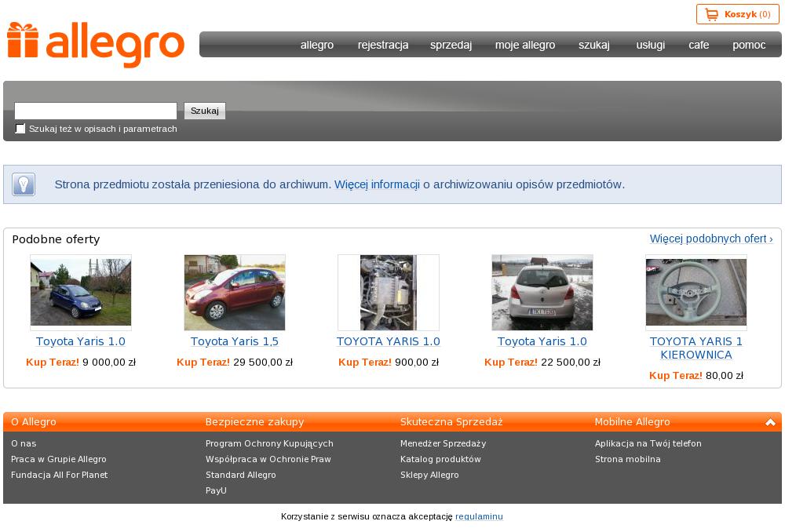The height and width of the screenshot is (532, 785).
Task: Click the Bezpieczne zakupy footer heading
Action: (255, 422)
